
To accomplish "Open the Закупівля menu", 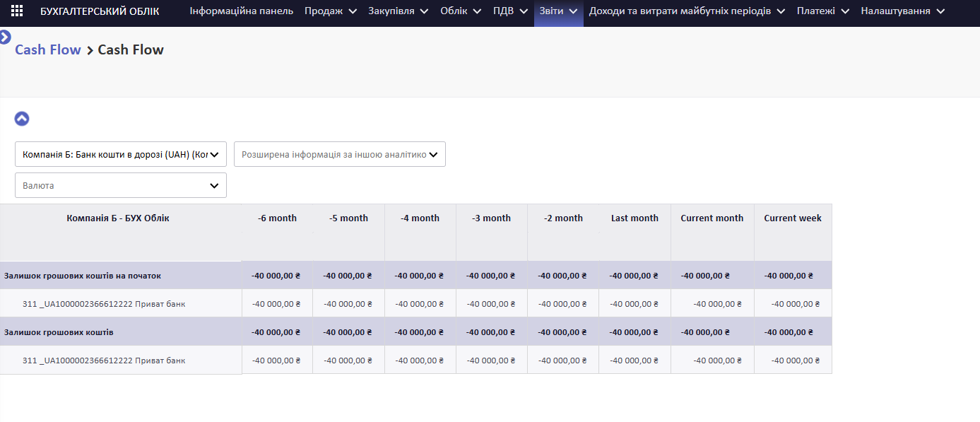I will coord(399,11).
